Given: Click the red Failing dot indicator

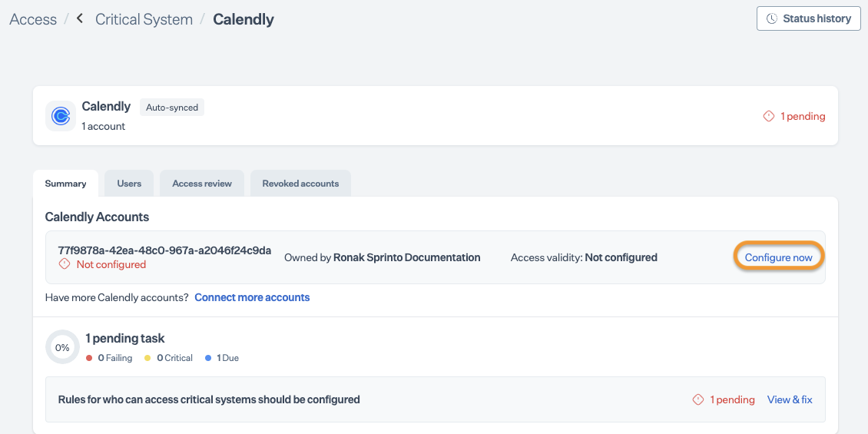Looking at the screenshot, I should point(89,358).
